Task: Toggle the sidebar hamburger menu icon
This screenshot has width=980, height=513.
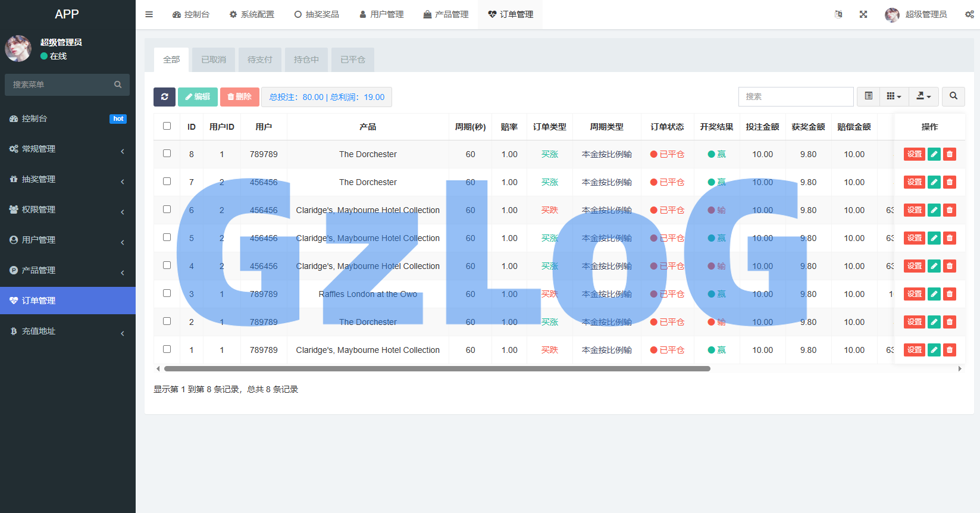Action: tap(149, 14)
